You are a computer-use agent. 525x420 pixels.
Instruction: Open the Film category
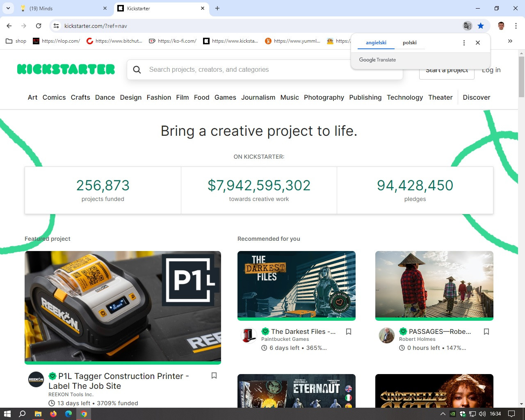tap(183, 97)
